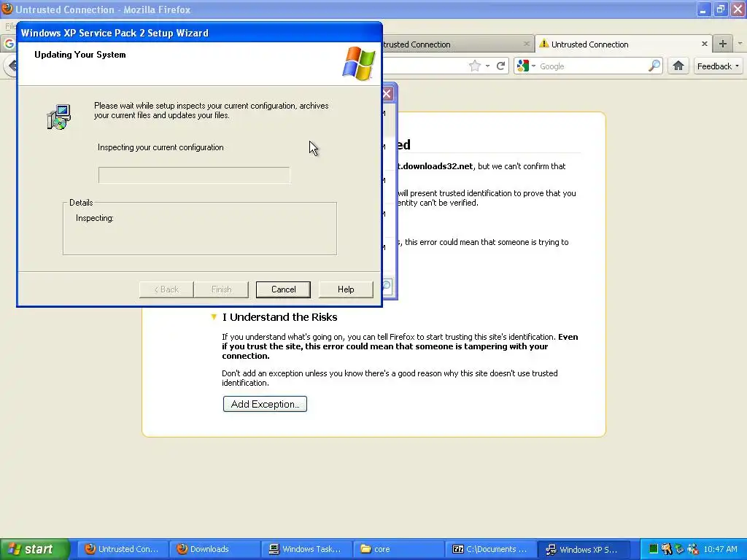The width and height of the screenshot is (747, 560).
Task: Bookmark page with the star icon
Action: pyautogui.click(x=475, y=66)
